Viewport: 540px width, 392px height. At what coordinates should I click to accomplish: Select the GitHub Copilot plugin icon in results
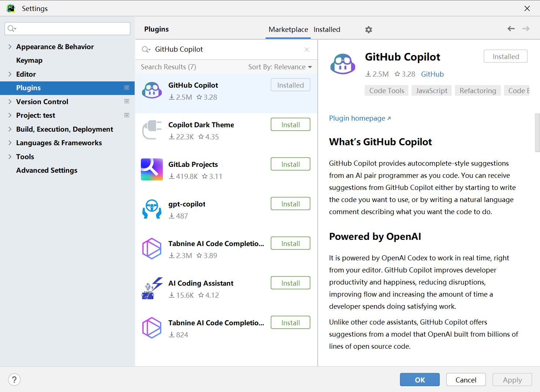152,90
